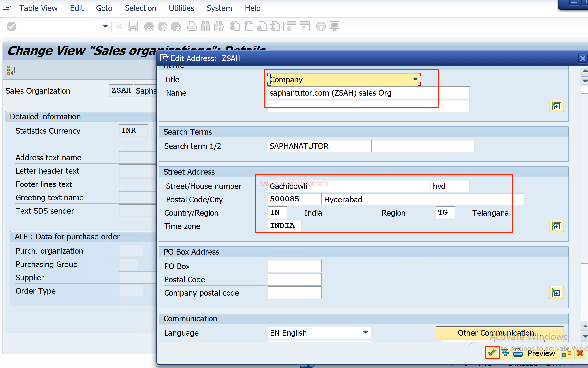Click the double-chevron collapse icon beside the command field

pos(119,26)
